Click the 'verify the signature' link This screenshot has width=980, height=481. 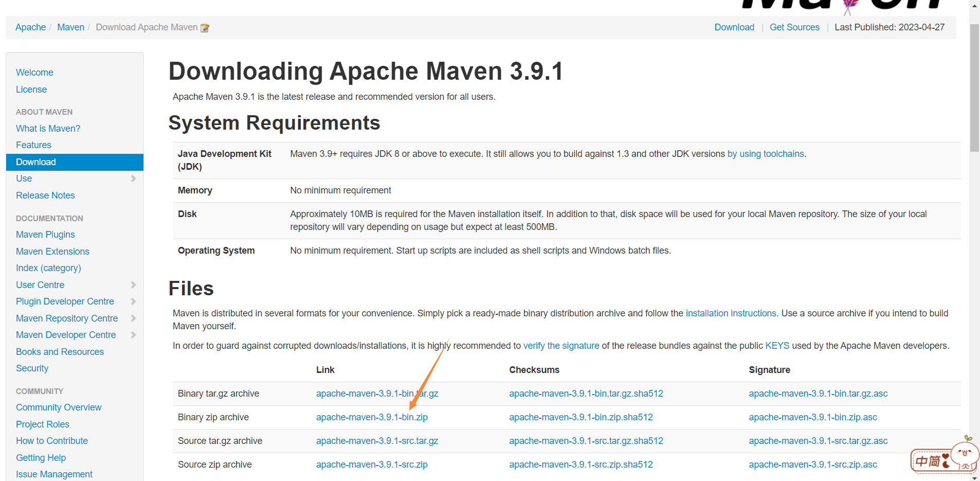(561, 346)
